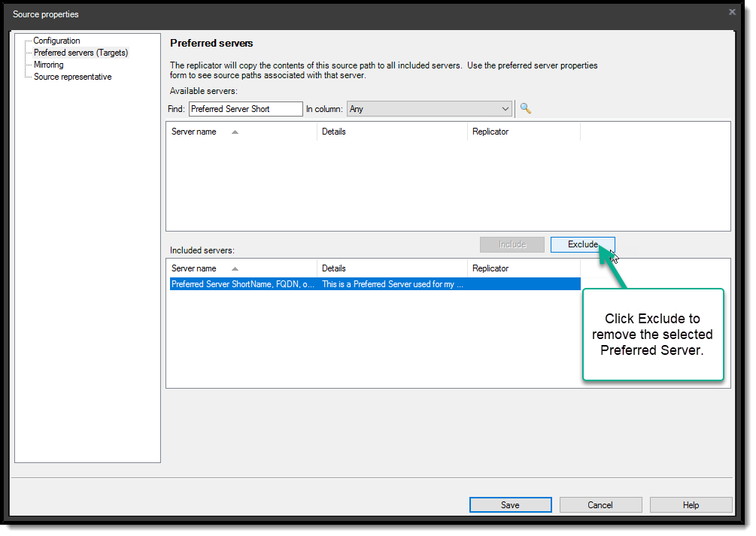Click inside the Find text field

[244, 108]
